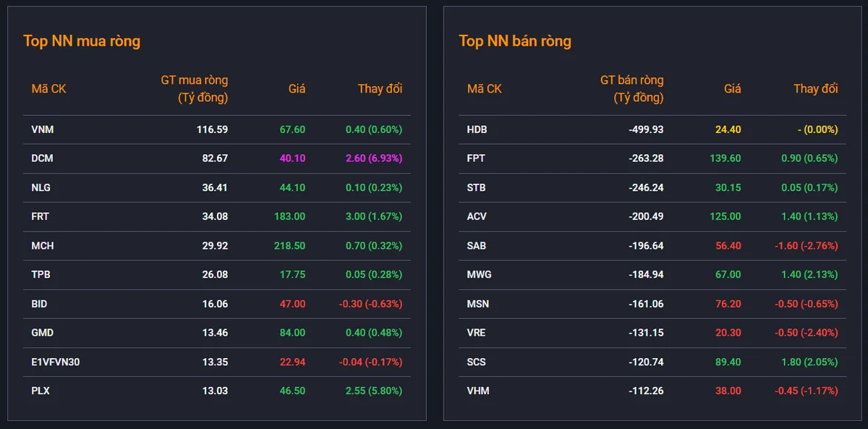Image resolution: width=868 pixels, height=429 pixels.
Task: Select the GMD ticker
Action: coord(43,333)
